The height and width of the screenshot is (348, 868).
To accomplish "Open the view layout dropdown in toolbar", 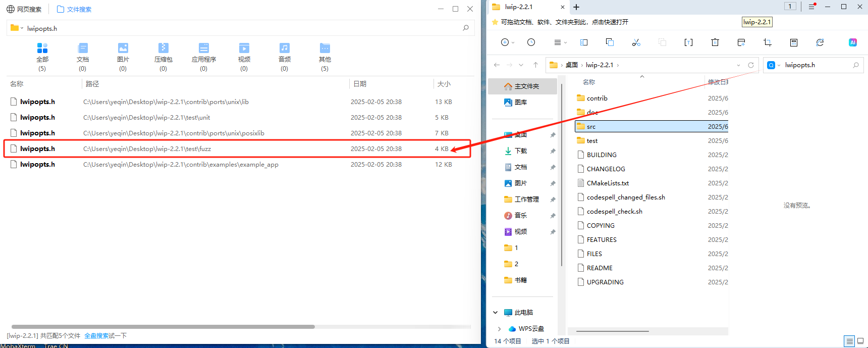I will coord(560,42).
